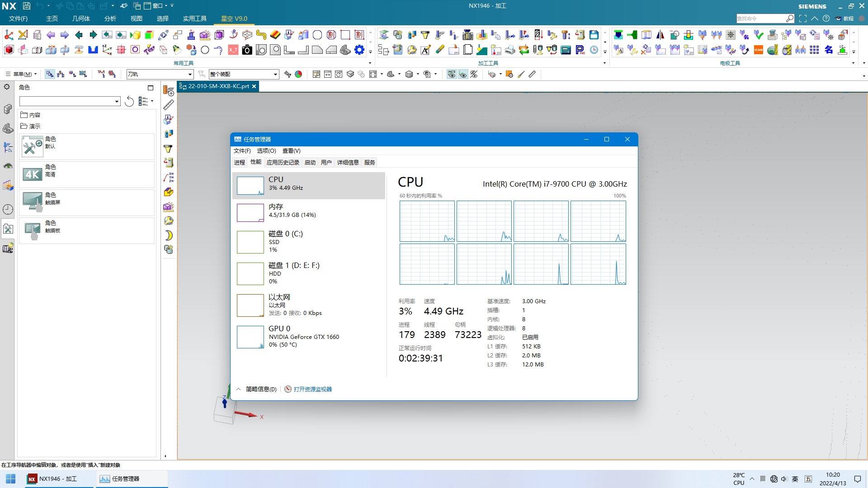Viewport: 868px width, 488px height.
Task: Click the refresh arrow in 角色 panel
Action: [x=129, y=101]
